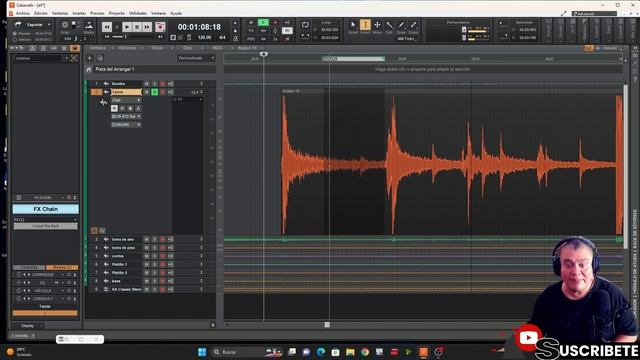Open the Edición menu
Viewport: 640px width, 360px height.
[41, 13]
